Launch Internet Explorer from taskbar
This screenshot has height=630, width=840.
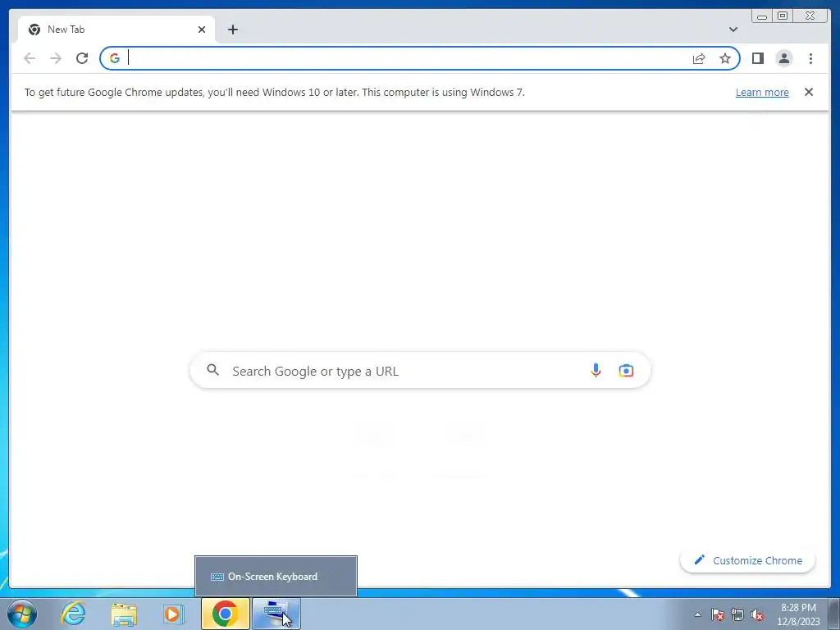pos(73,614)
